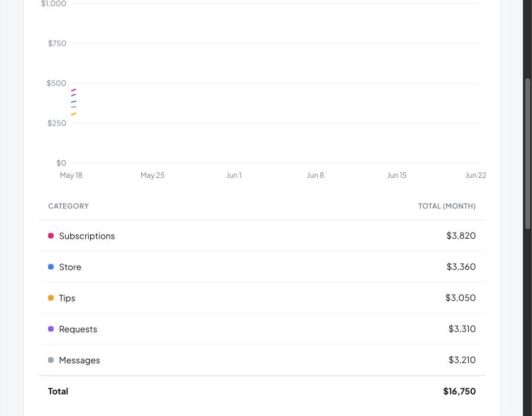Click the $3,050 Tips total
The image size is (532, 416).
click(x=460, y=298)
